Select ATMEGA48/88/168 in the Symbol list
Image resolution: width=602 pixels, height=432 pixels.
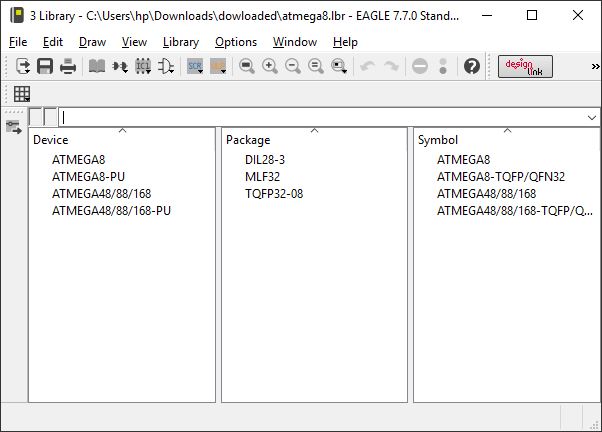(x=486, y=194)
